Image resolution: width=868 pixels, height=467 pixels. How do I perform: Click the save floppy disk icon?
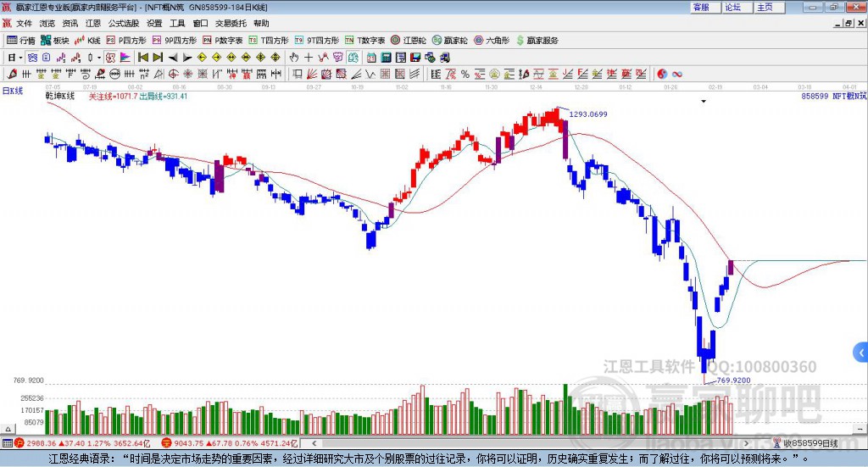tap(415, 58)
